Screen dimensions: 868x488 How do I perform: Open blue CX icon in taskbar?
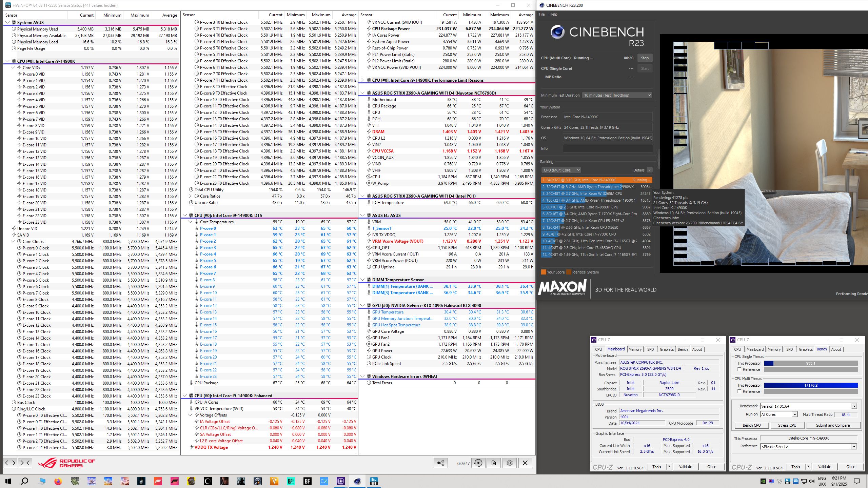tap(324, 481)
